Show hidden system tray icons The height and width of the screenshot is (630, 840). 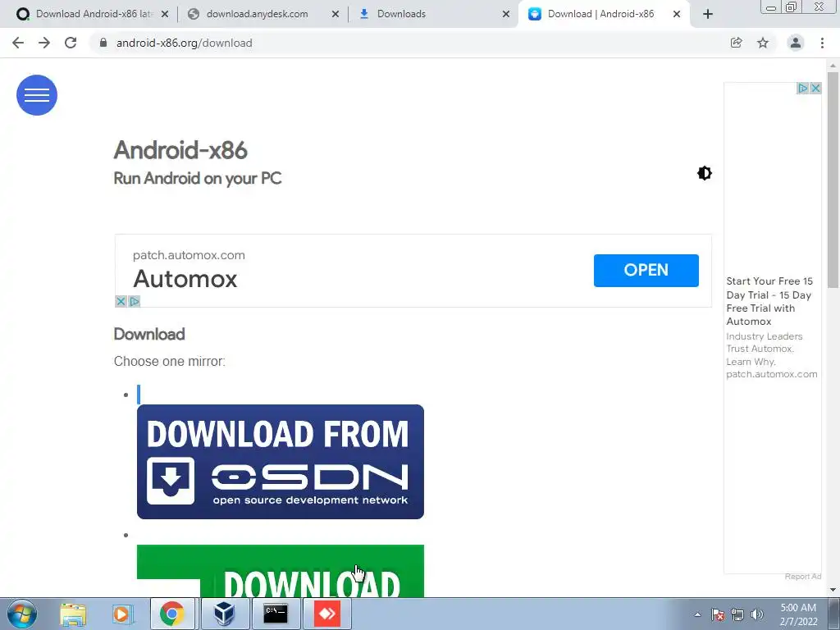coord(697,614)
